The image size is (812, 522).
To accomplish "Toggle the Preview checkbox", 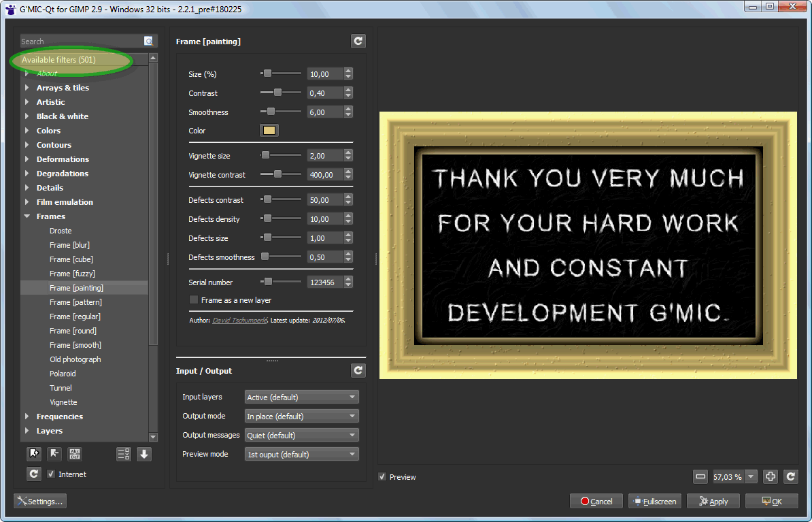I will pyautogui.click(x=382, y=477).
